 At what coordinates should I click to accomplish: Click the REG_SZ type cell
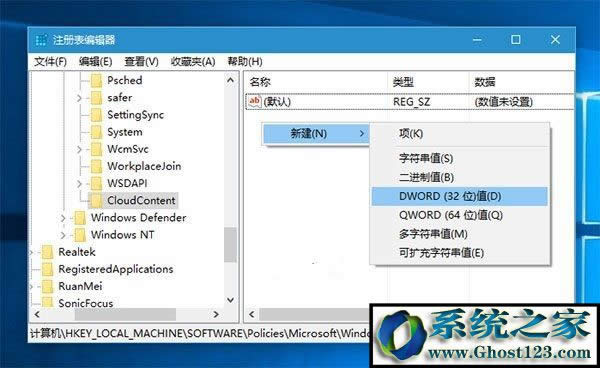pos(411,102)
